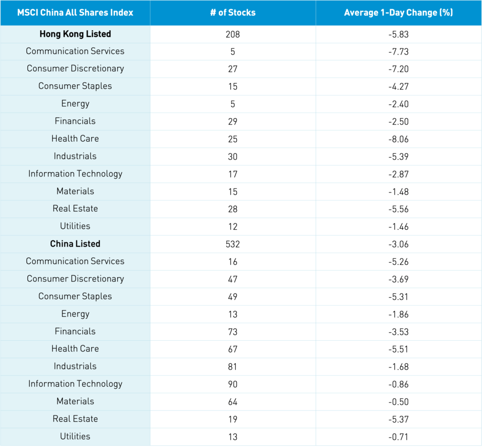Click the average change value -0.71
The height and width of the screenshot is (448, 482).
(x=398, y=437)
